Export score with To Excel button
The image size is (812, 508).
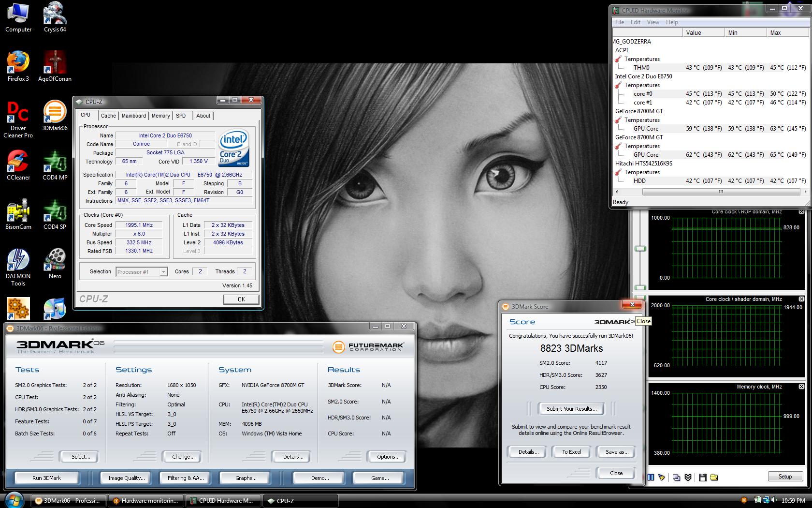click(x=572, y=452)
